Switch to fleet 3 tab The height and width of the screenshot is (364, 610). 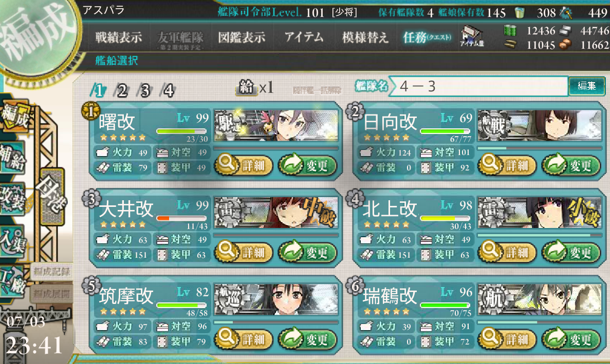point(145,90)
